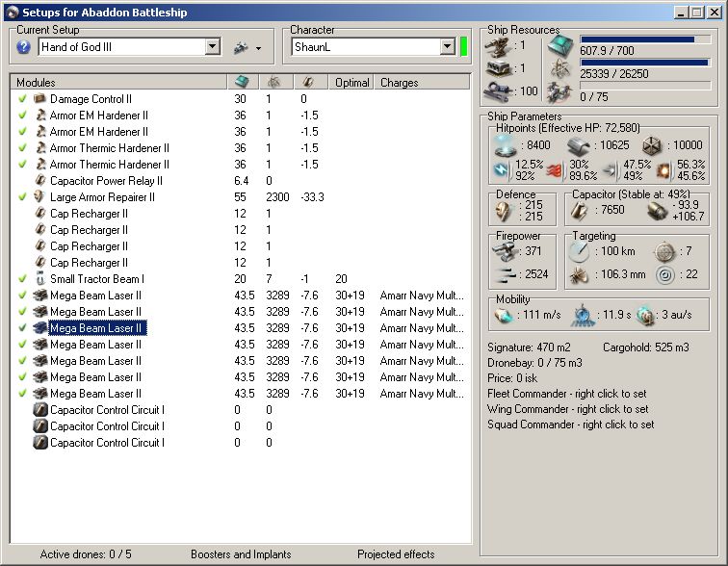Toggle the green checkmark for Damage Control II
728x566 pixels.
coord(22,99)
